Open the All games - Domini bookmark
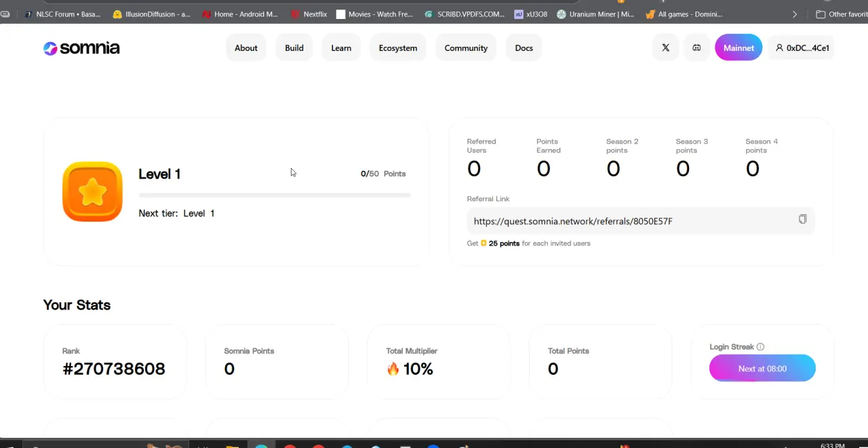 tap(684, 14)
